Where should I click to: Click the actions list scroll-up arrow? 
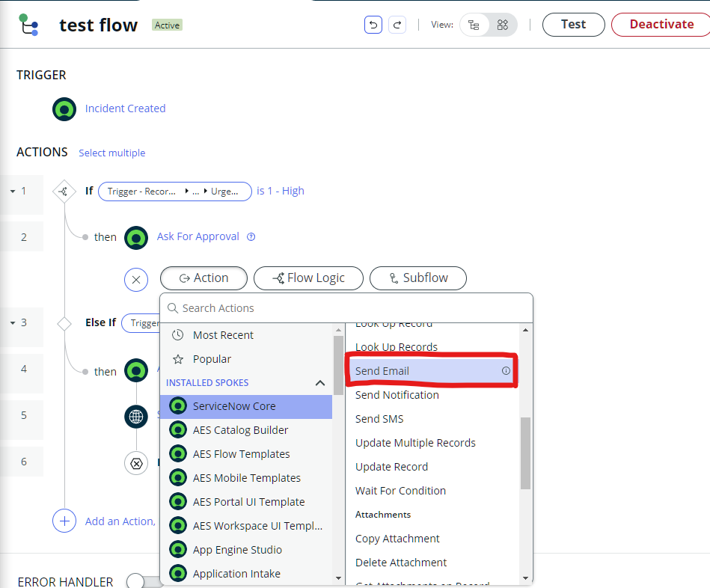[525, 330]
